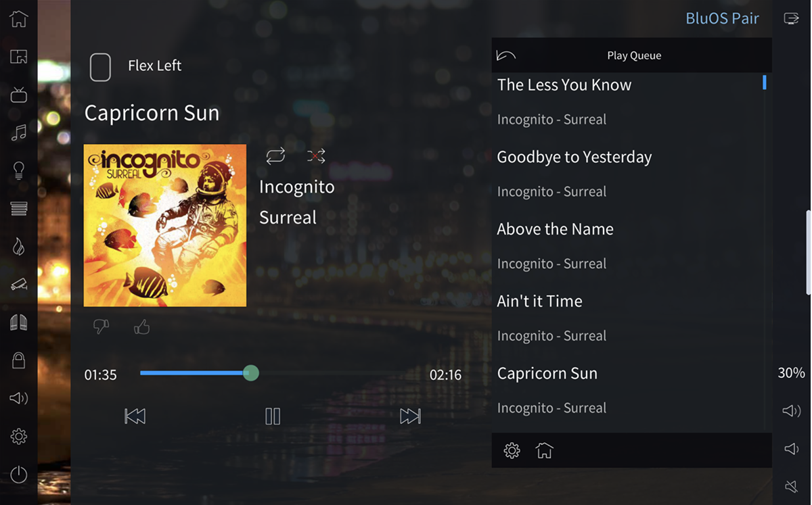Open the security camera icon in sidebar

19,284
